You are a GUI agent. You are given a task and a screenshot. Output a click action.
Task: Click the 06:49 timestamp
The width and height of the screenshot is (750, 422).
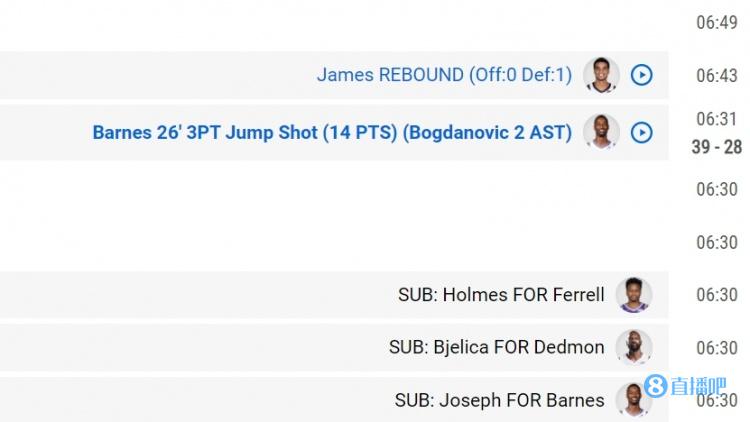pos(717,22)
